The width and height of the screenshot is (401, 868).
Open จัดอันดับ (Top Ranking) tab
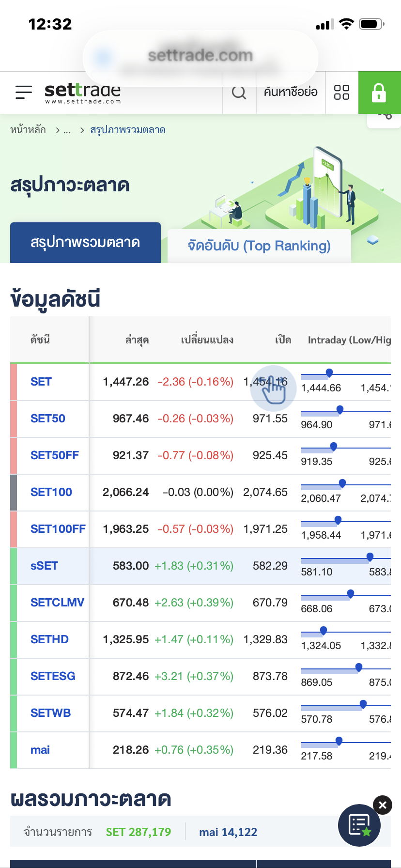click(x=259, y=246)
